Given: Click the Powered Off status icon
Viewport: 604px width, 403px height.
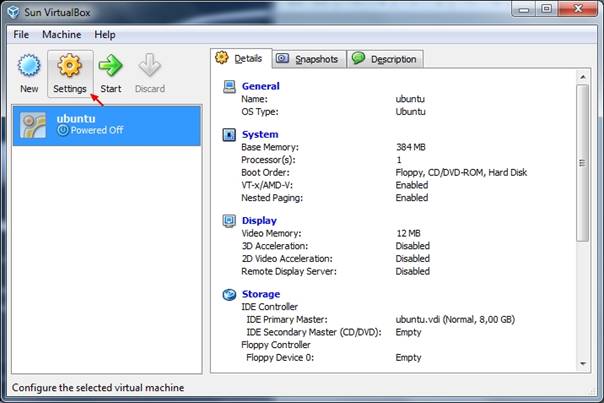Looking at the screenshot, I should pos(63,130).
